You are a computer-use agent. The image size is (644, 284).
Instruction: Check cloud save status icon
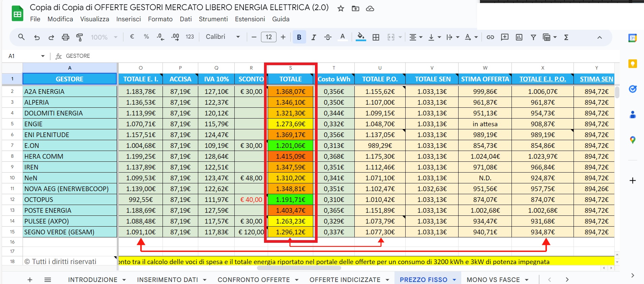pyautogui.click(x=370, y=8)
